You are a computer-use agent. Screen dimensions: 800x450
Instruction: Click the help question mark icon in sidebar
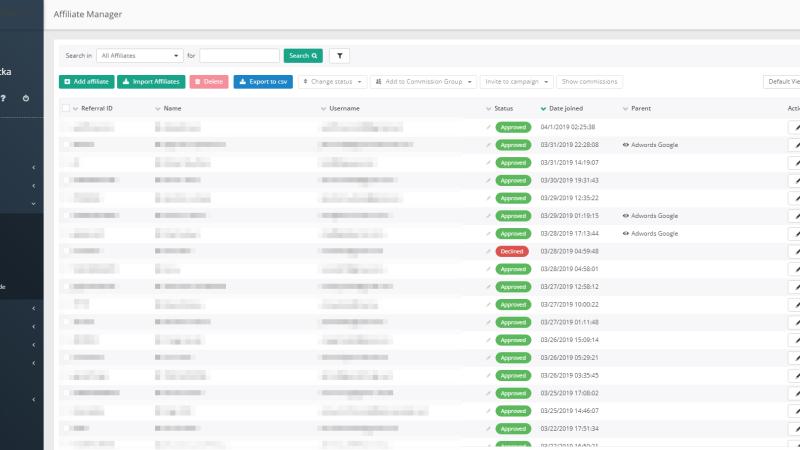(x=3, y=98)
